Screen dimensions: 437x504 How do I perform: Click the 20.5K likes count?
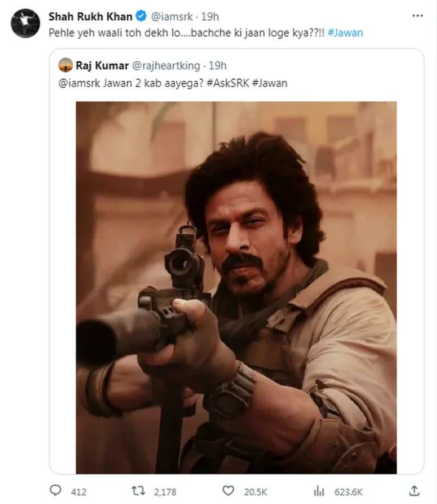(x=256, y=492)
